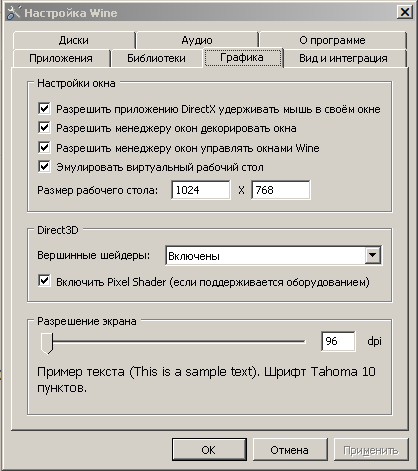Toggle 'менеджеру окон декорировать окна' checkbox
Screen dimensions: 418x471
pos(44,128)
